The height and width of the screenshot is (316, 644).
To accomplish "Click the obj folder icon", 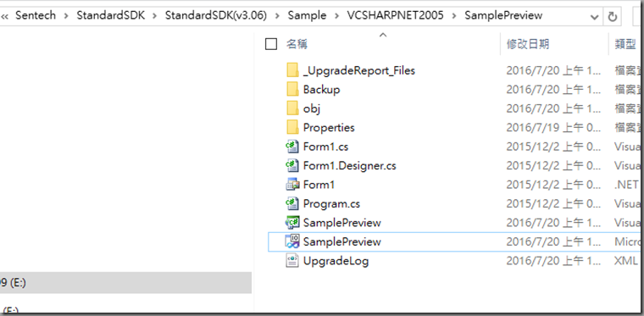I will 292,108.
